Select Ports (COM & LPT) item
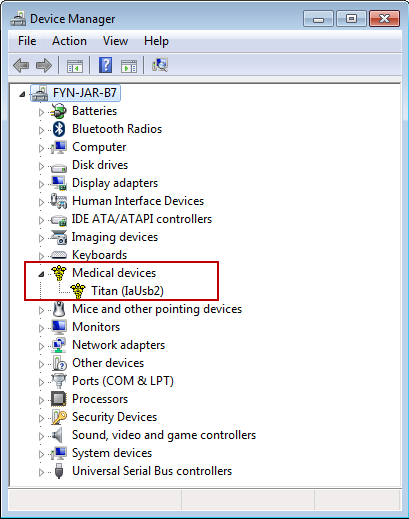The height and width of the screenshot is (519, 409). pos(123,381)
